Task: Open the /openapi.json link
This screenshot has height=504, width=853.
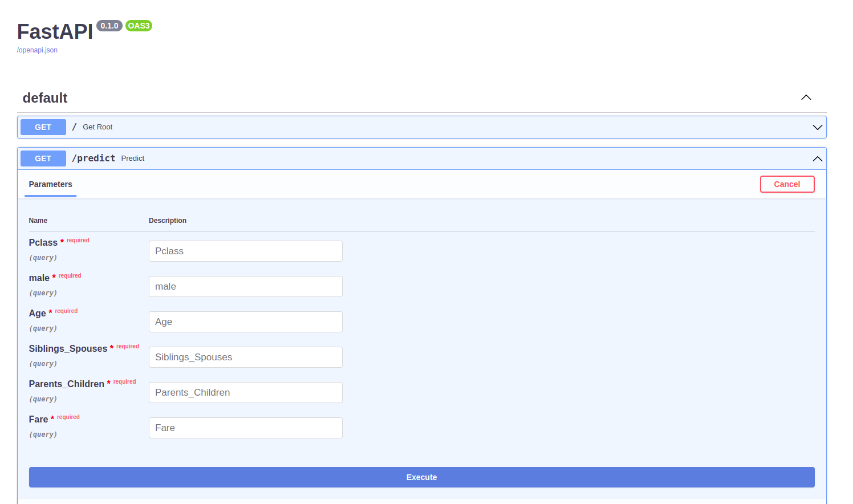Action: 37,50
